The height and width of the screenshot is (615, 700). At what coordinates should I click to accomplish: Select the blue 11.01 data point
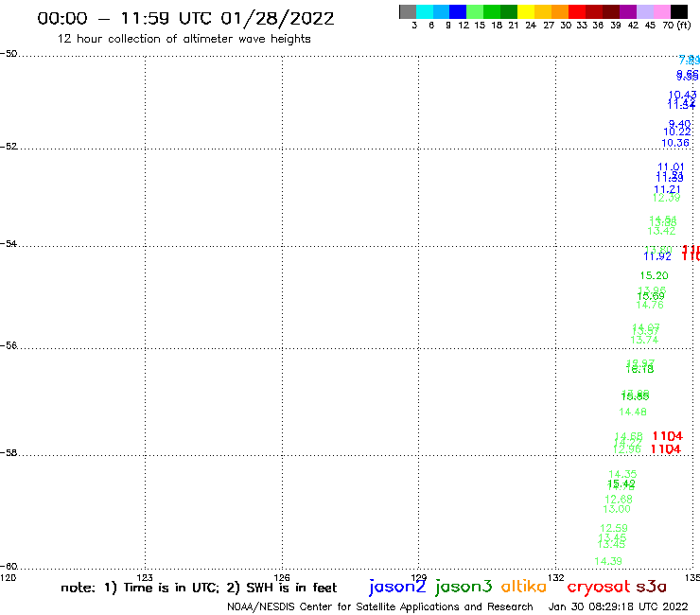[671, 167]
